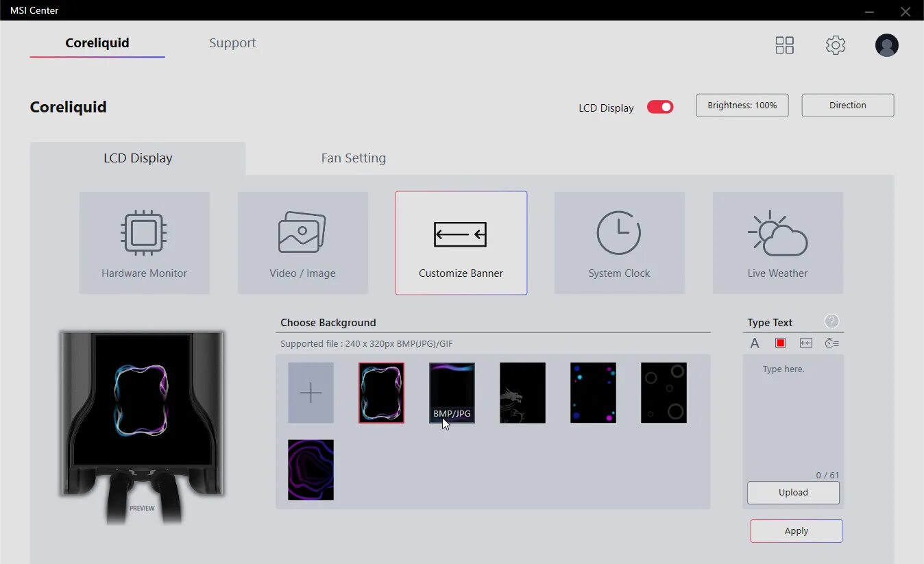Open the font style 'A' icon
This screenshot has height=564, width=924.
coord(755,343)
